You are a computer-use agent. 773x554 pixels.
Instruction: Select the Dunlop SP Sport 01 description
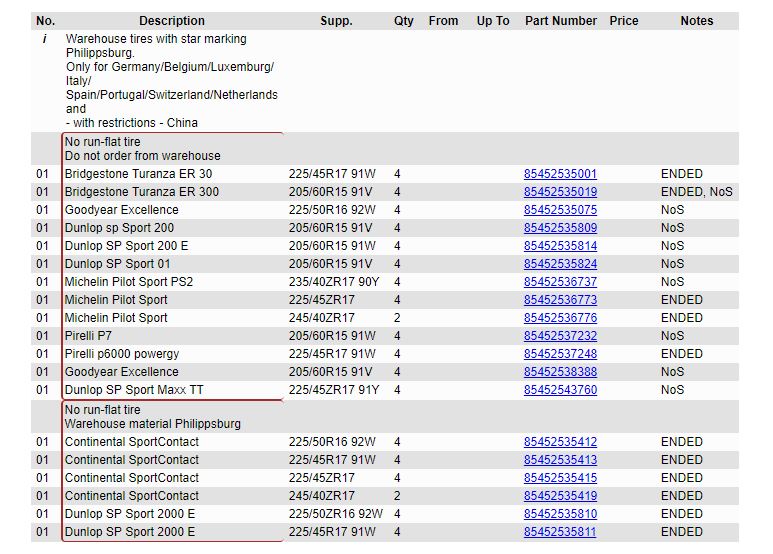coord(117,264)
